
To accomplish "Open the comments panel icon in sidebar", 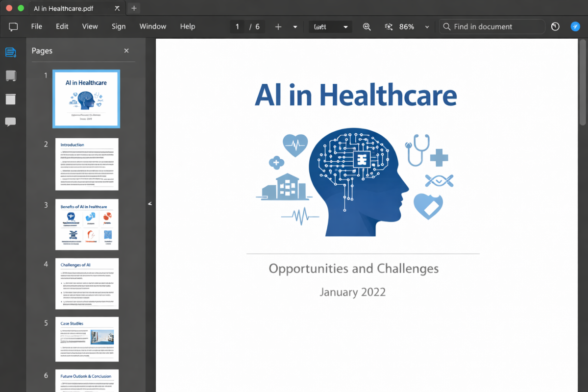I will point(10,122).
